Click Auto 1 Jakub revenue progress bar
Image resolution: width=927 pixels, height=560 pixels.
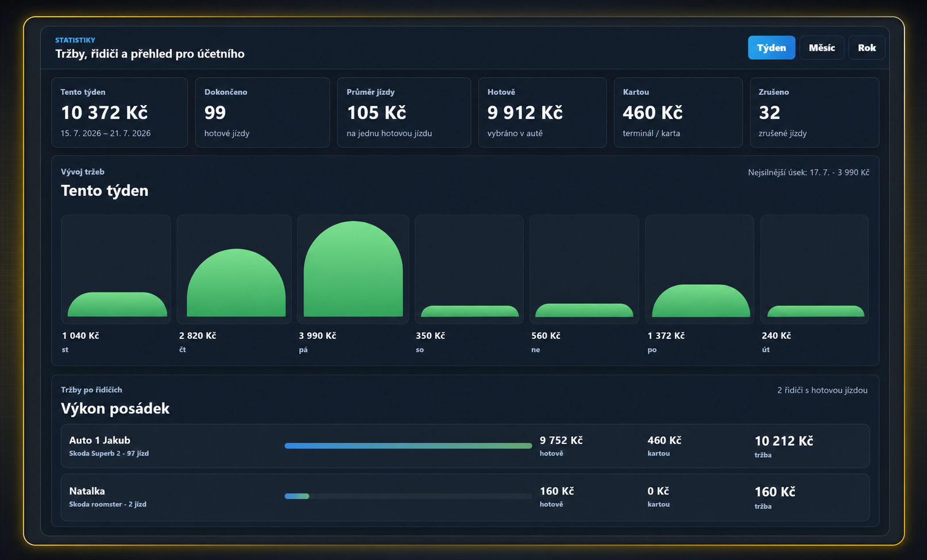tap(408, 446)
